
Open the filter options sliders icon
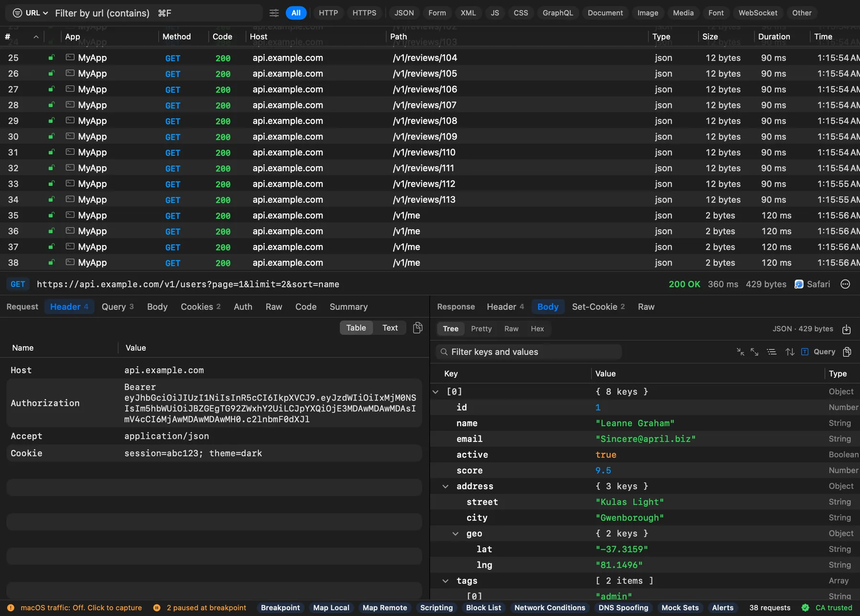tap(274, 13)
